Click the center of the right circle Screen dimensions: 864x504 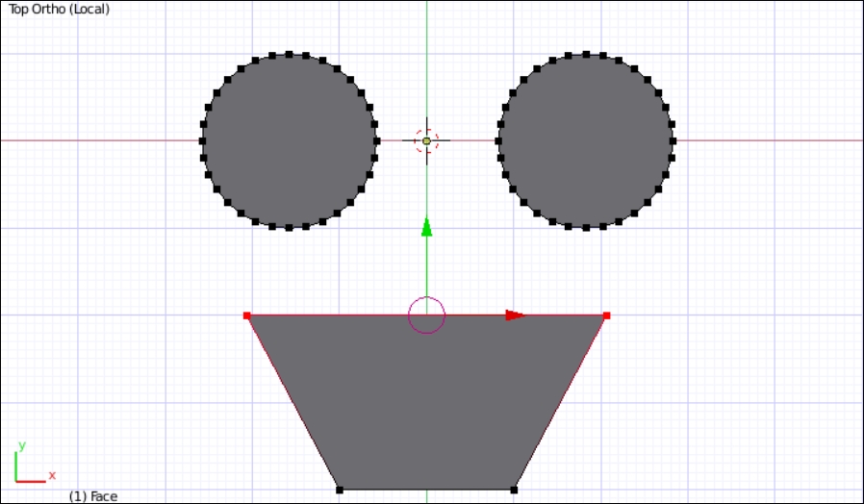pyautogui.click(x=585, y=140)
